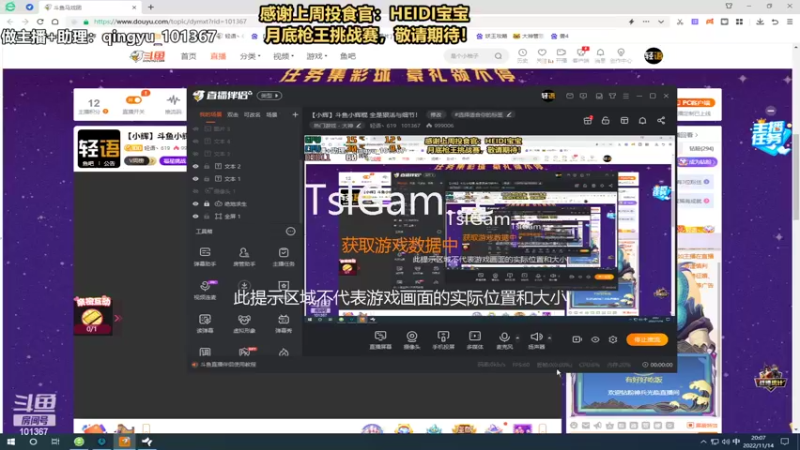Click the gift box icon with red badge

[x=588, y=120]
